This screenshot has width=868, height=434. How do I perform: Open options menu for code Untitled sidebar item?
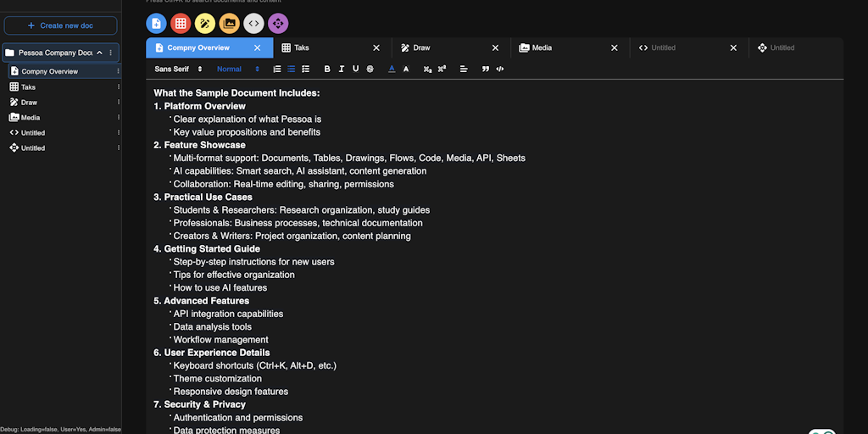point(118,133)
